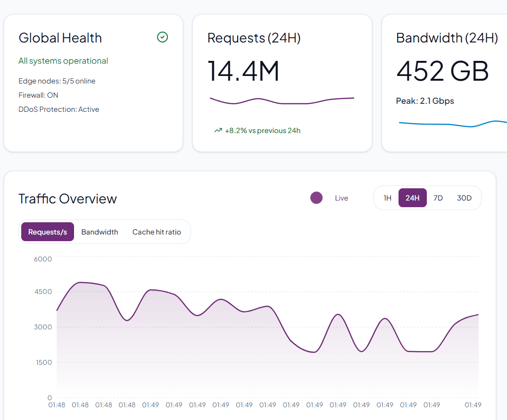The width and height of the screenshot is (507, 420).
Task: Click the green health check icon
Action: click(162, 37)
